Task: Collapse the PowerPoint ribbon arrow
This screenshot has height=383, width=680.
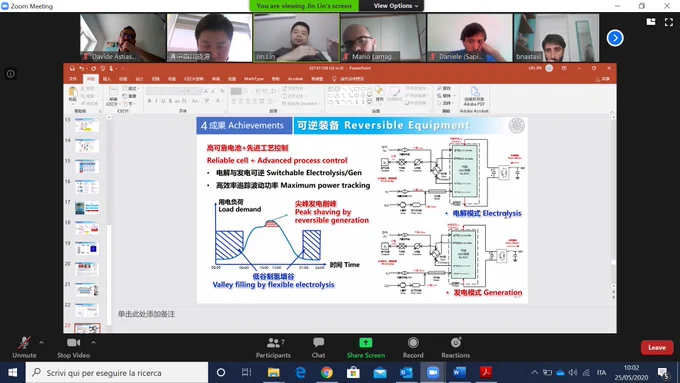Action: [612, 112]
